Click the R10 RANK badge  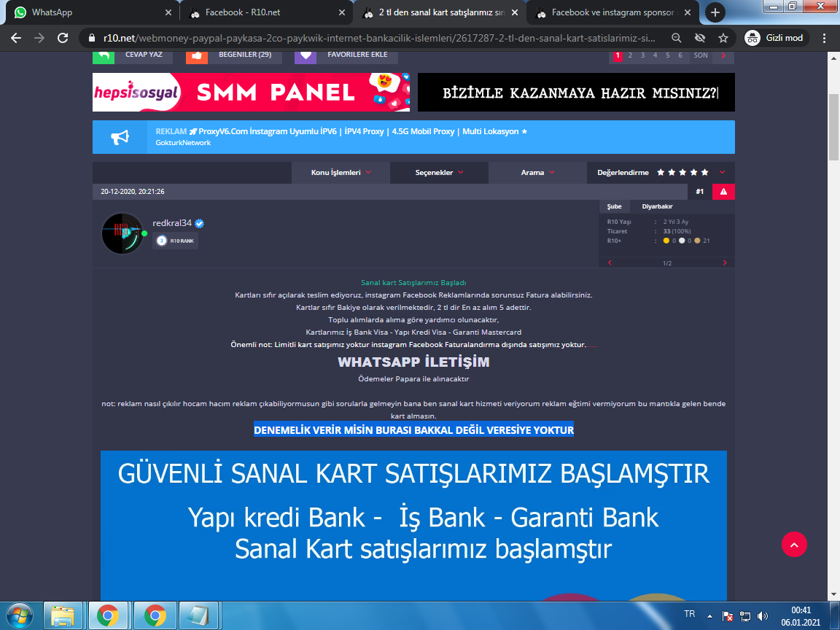176,241
